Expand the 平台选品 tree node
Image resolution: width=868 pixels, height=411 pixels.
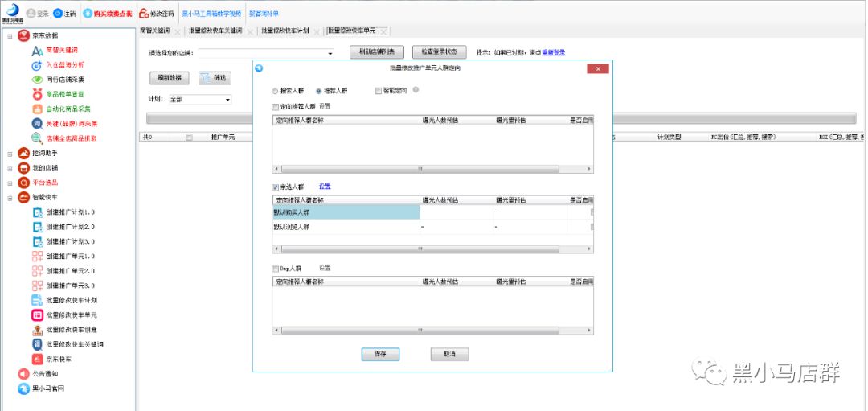(10, 183)
